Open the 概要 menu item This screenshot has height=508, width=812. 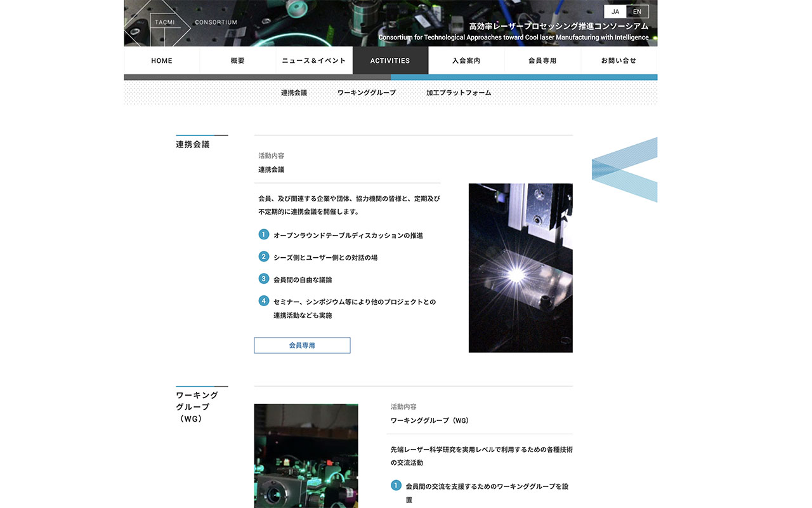(238, 61)
